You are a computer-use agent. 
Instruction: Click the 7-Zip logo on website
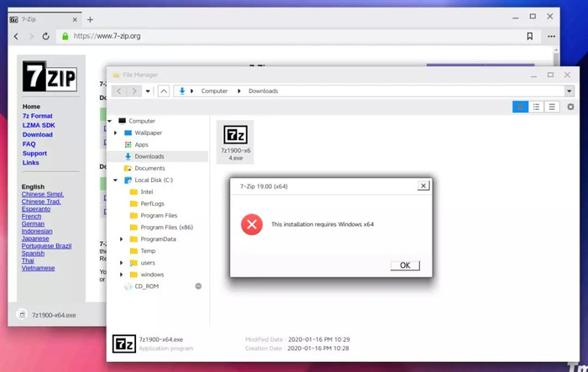[x=50, y=76]
